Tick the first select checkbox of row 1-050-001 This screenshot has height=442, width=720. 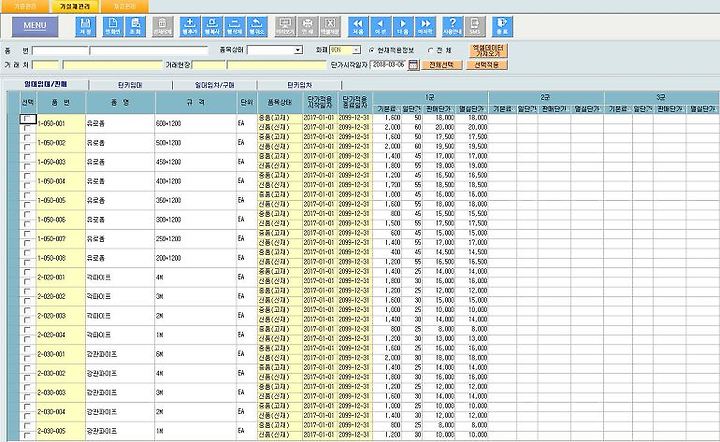pos(28,119)
